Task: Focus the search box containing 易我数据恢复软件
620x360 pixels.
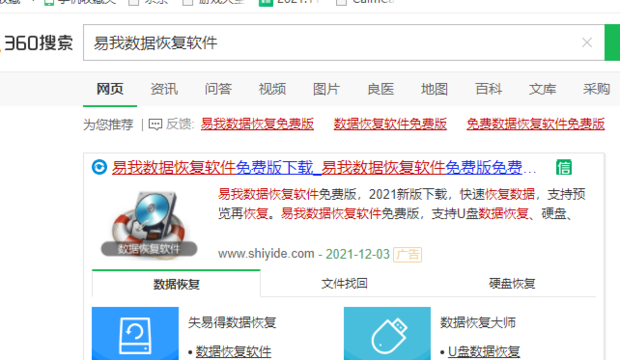Action: click(344, 43)
